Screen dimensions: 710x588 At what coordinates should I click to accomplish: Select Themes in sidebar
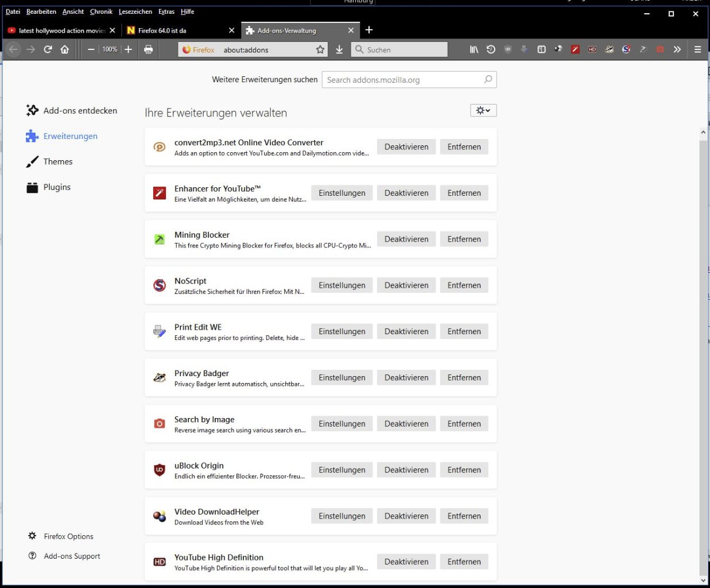[49, 161]
